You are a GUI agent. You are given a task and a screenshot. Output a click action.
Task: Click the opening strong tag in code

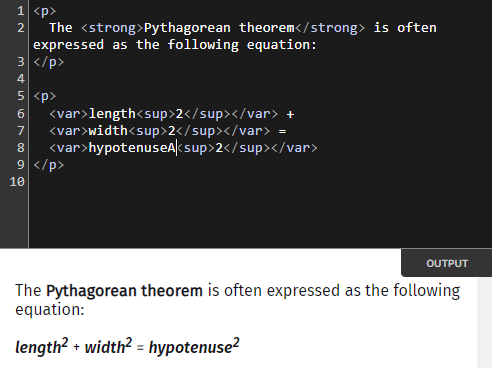click(109, 28)
